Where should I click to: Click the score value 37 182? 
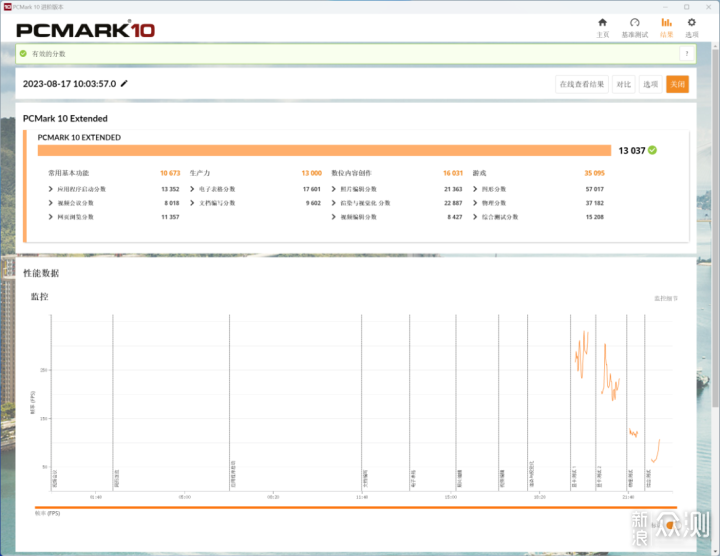[x=595, y=203]
